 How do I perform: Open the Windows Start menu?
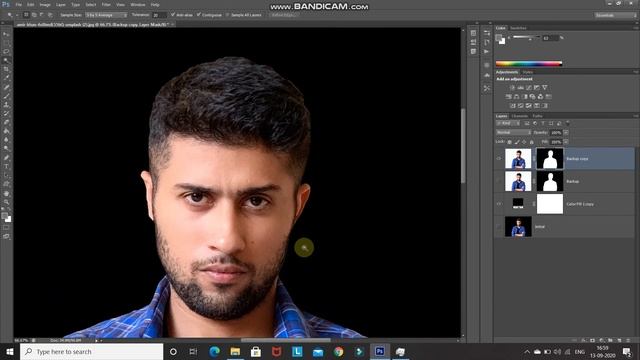tap(9, 351)
